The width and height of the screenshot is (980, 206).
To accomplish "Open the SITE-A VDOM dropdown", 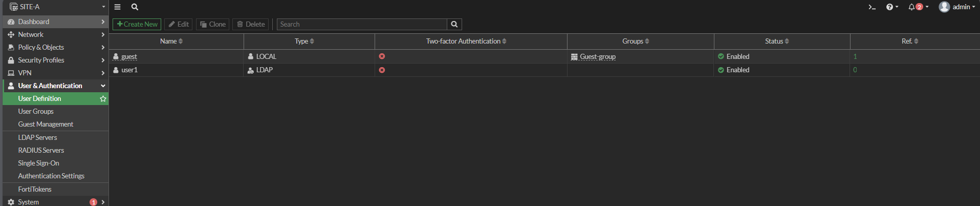I will coord(55,7).
